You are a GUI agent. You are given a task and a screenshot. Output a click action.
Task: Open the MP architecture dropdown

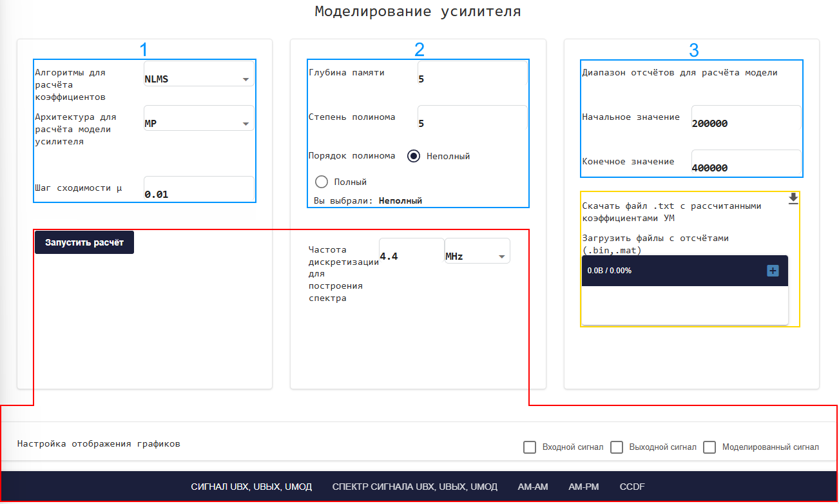[198, 118]
